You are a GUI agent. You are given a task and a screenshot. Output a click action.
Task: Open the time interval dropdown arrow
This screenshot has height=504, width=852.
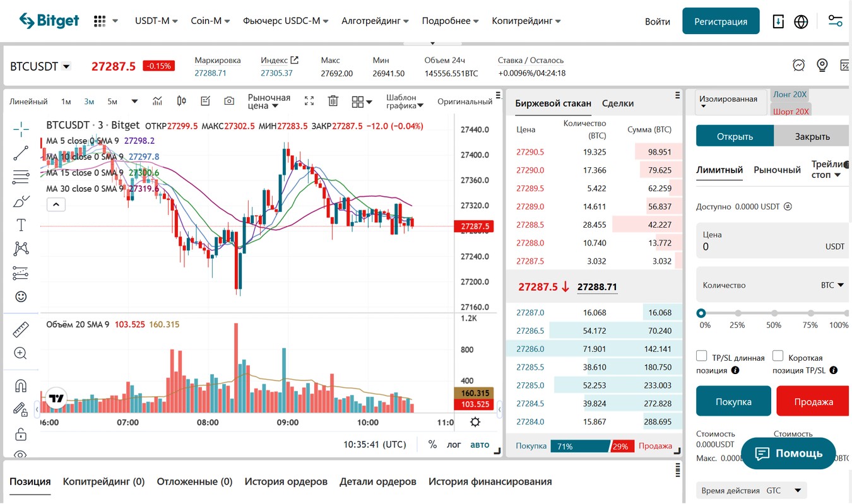click(x=134, y=101)
